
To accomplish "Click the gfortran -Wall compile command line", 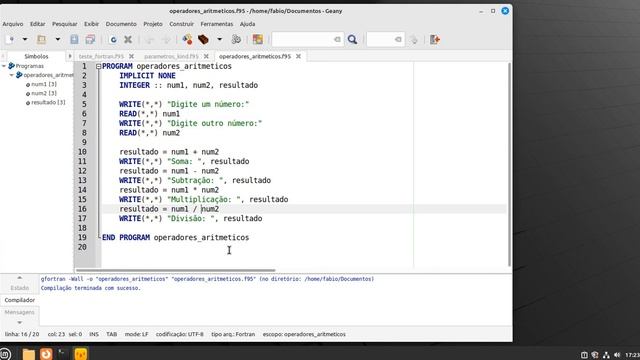I will pyautogui.click(x=207, y=279).
